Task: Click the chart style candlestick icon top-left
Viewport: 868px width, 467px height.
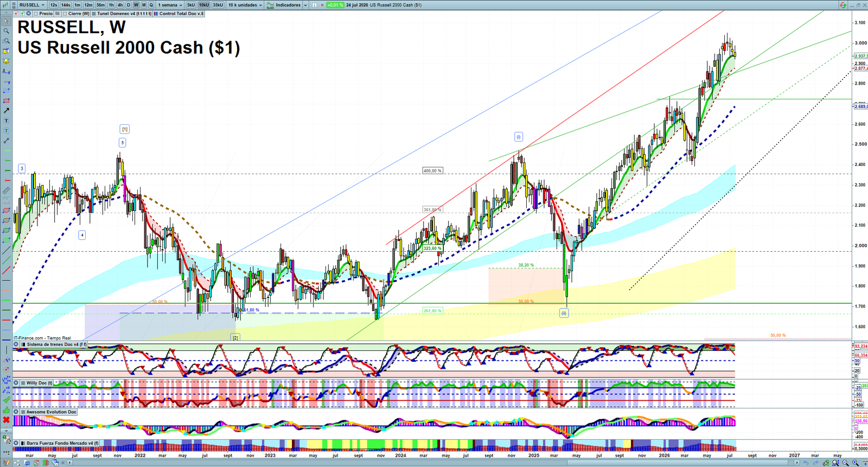Action: click(5, 5)
